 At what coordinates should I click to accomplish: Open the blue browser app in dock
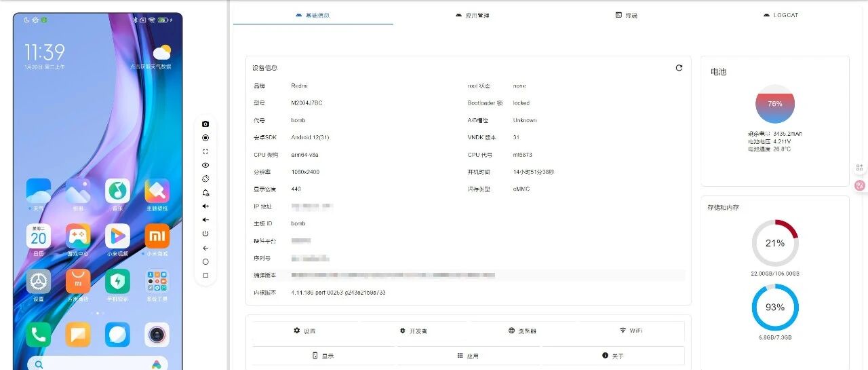point(117,334)
